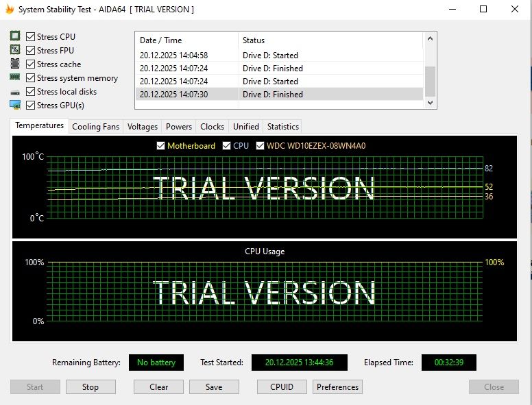Click the Status column header
The image size is (532, 405).
331,40
